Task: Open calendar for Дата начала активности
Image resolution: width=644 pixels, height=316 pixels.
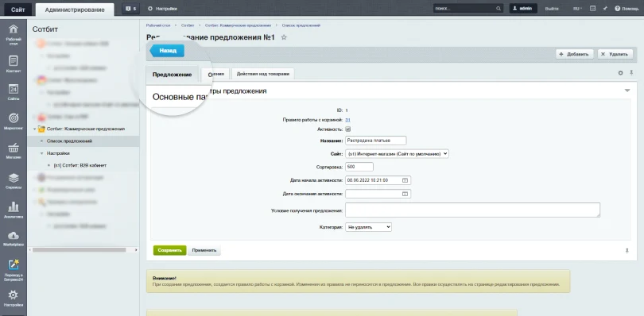Action: [x=405, y=180]
